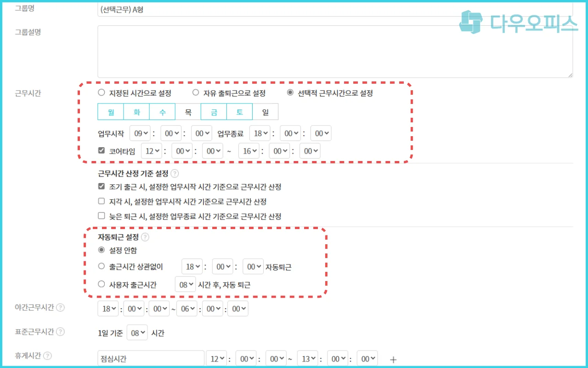The width and height of the screenshot is (588, 368).
Task: Choose 자유 출퇴근으로 설정 radio option
Action: coord(196,92)
